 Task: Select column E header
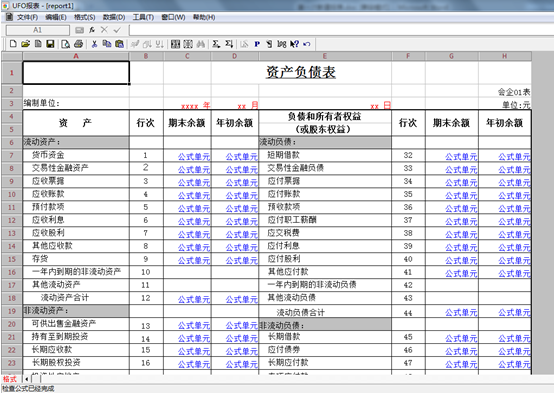pos(325,56)
